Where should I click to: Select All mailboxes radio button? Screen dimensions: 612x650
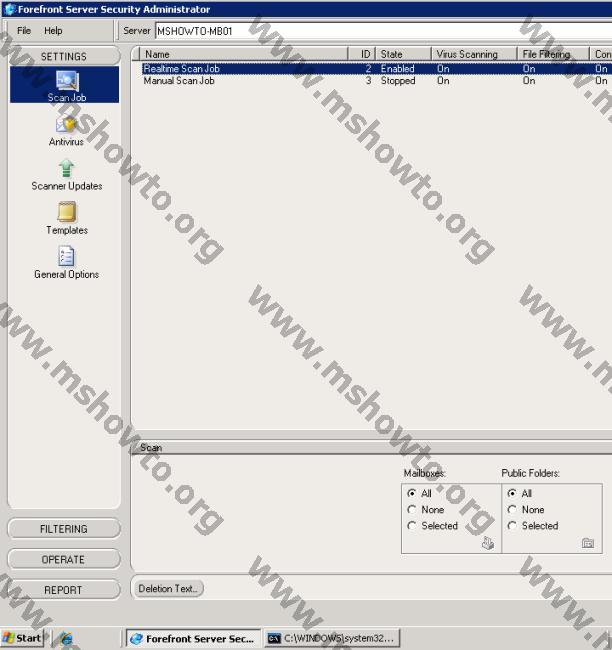pyautogui.click(x=412, y=493)
